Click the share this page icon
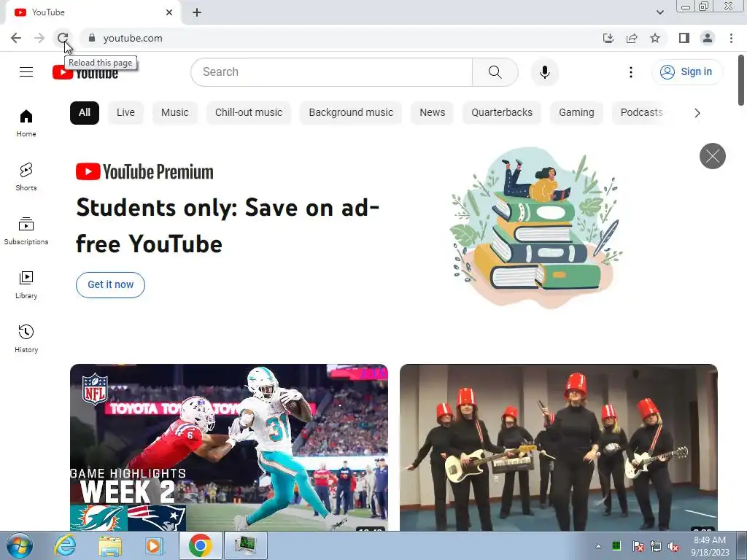The width and height of the screenshot is (747, 560). point(632,38)
